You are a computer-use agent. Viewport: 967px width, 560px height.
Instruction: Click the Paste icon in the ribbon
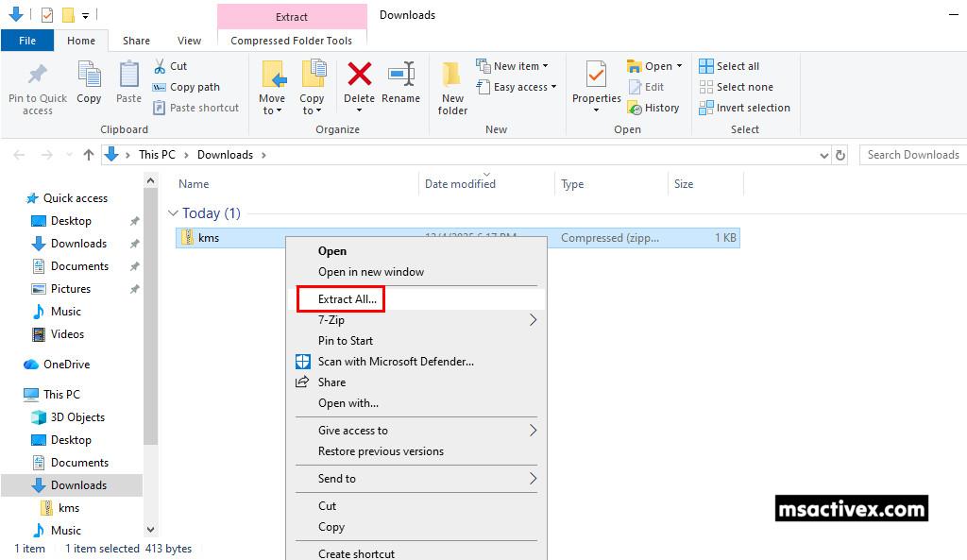[128, 76]
